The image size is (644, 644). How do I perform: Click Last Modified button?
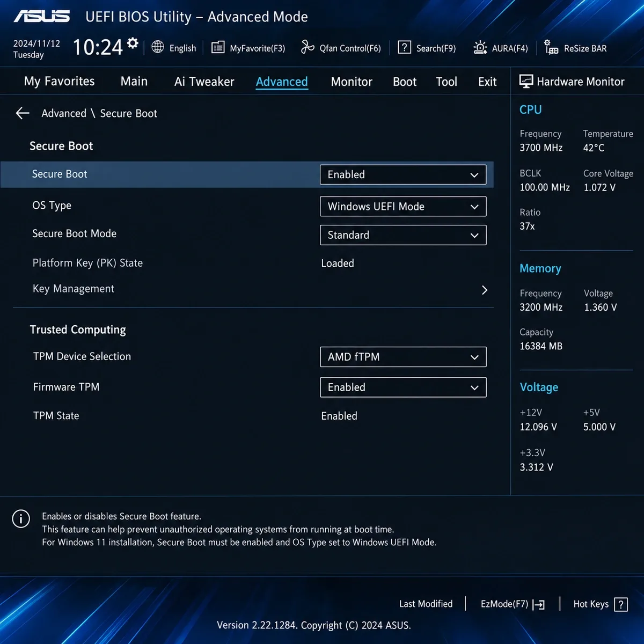(x=426, y=604)
